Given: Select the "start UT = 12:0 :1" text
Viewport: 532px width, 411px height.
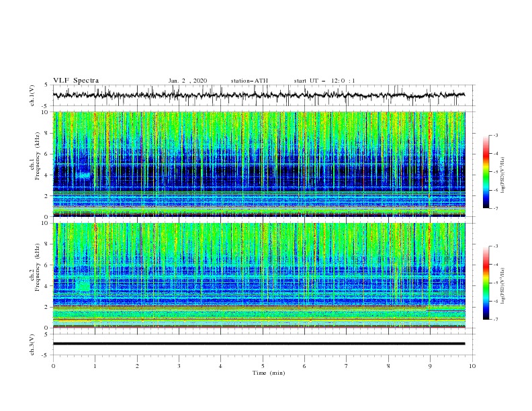Looking at the screenshot, I should point(324,81).
